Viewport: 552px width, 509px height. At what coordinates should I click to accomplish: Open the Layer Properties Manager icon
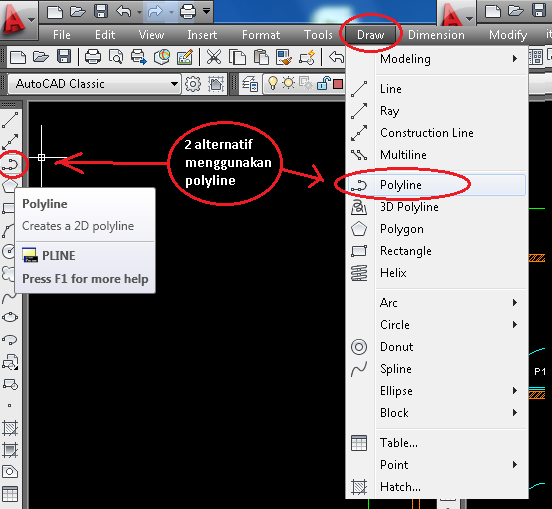(x=250, y=84)
